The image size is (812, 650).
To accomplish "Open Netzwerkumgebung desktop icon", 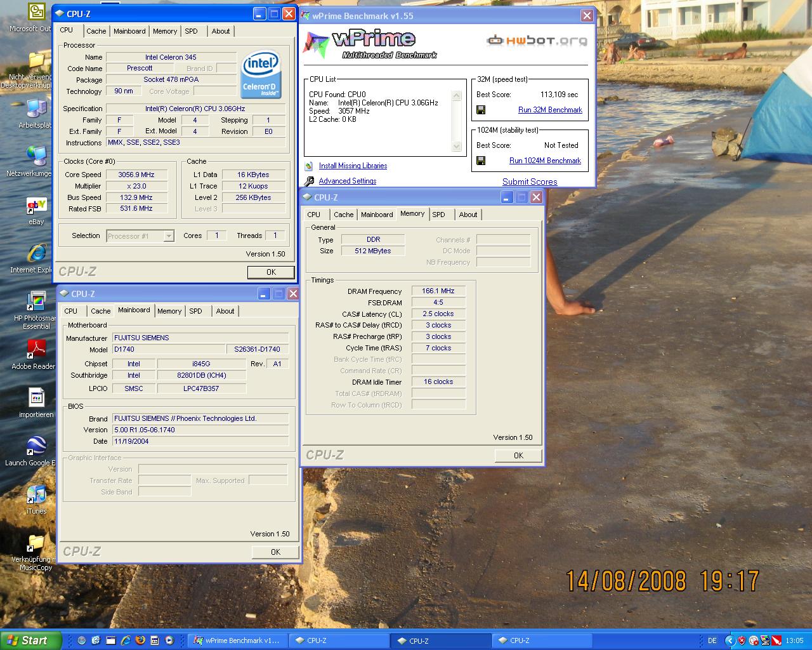I will [x=36, y=156].
